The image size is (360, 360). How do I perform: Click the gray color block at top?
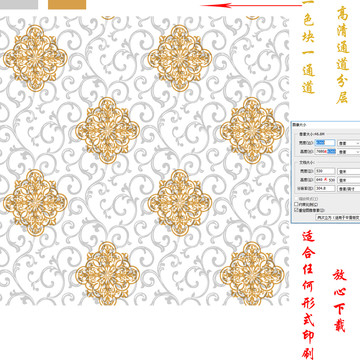(19, 4)
